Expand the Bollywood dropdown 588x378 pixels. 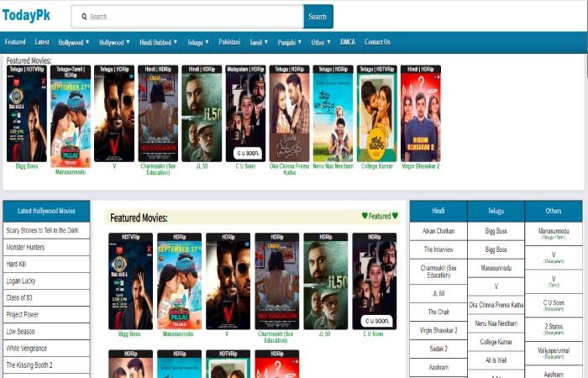[x=74, y=42]
